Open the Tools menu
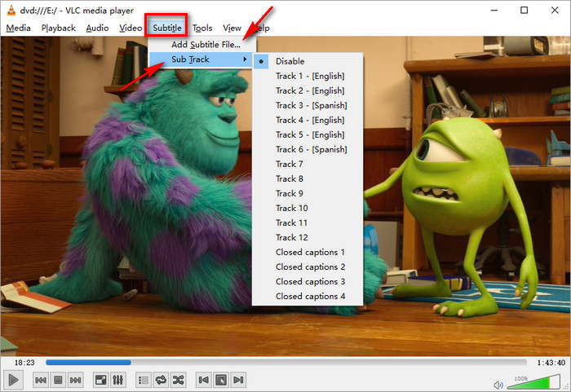The width and height of the screenshot is (571, 392). [202, 28]
